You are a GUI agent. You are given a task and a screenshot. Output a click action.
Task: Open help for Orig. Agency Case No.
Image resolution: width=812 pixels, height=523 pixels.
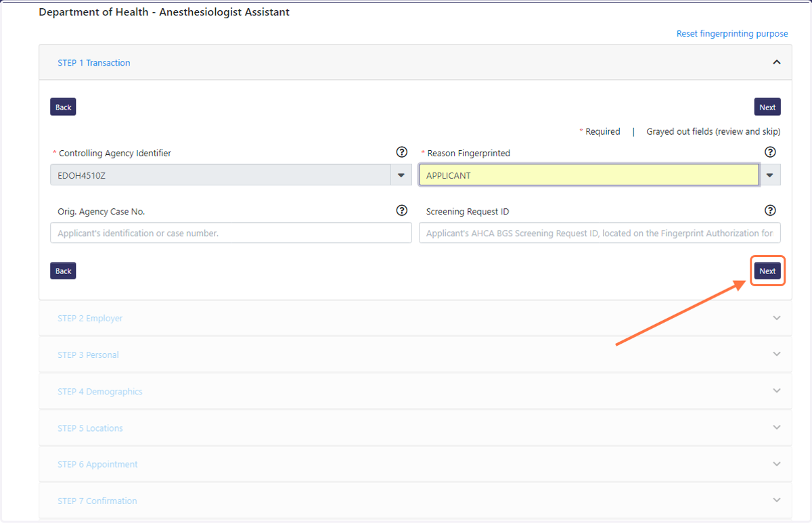(401, 210)
